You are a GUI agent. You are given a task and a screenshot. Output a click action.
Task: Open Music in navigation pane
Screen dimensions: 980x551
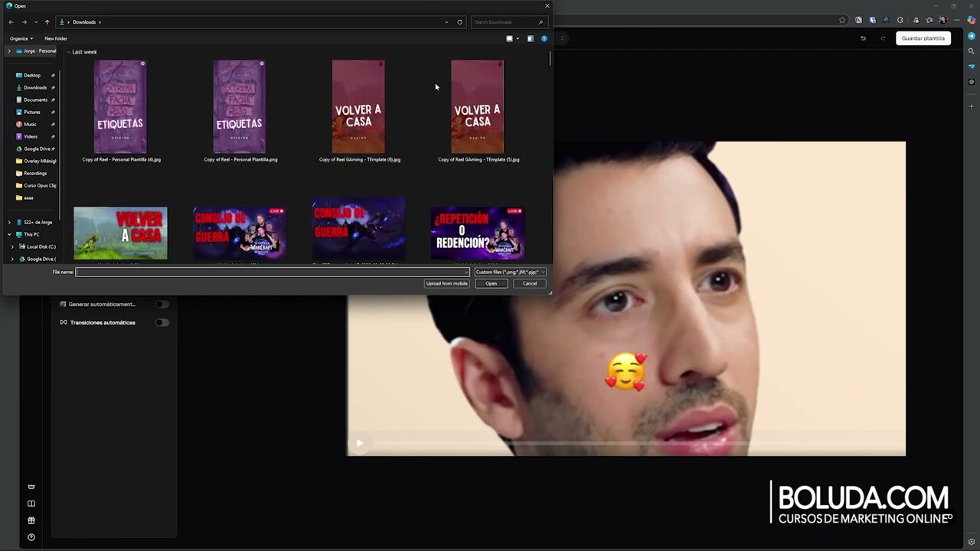30,124
